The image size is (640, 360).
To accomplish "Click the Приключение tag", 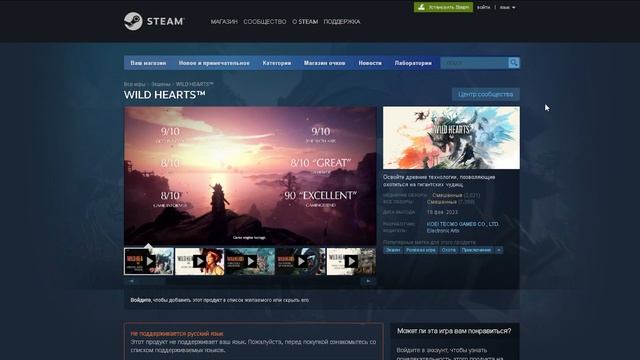I will pos(476,250).
